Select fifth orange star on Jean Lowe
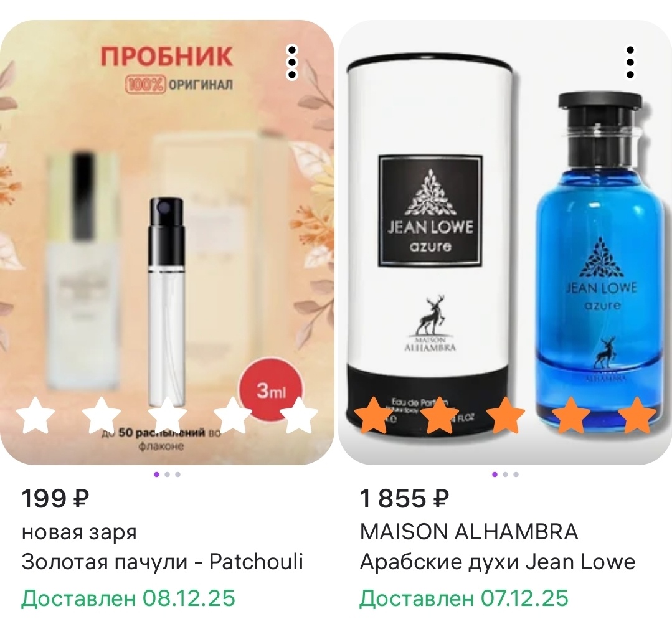 [x=637, y=415]
